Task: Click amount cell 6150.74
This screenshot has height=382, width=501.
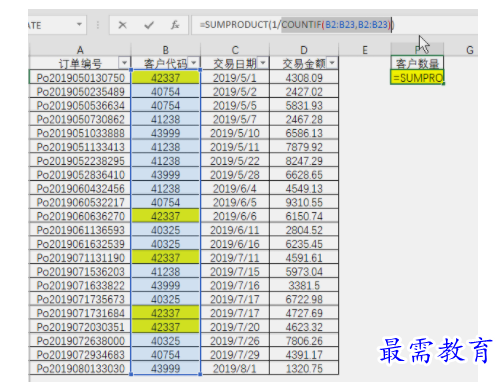Action: click(304, 216)
